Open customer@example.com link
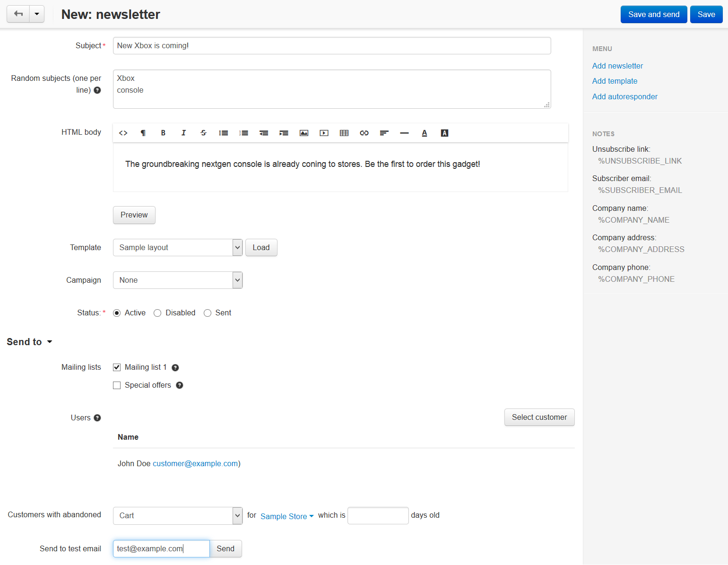This screenshot has width=728, height=565. (195, 464)
